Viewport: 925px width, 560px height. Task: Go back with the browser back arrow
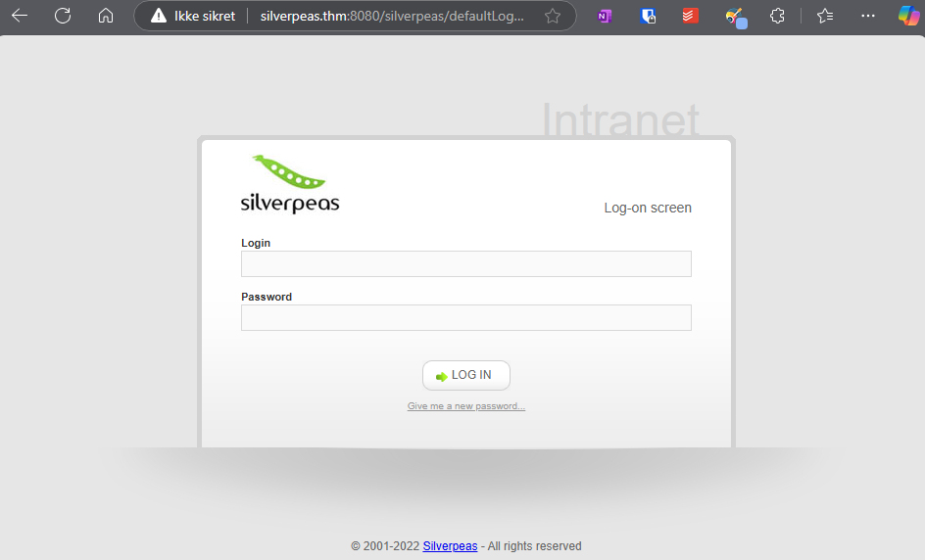click(x=20, y=16)
